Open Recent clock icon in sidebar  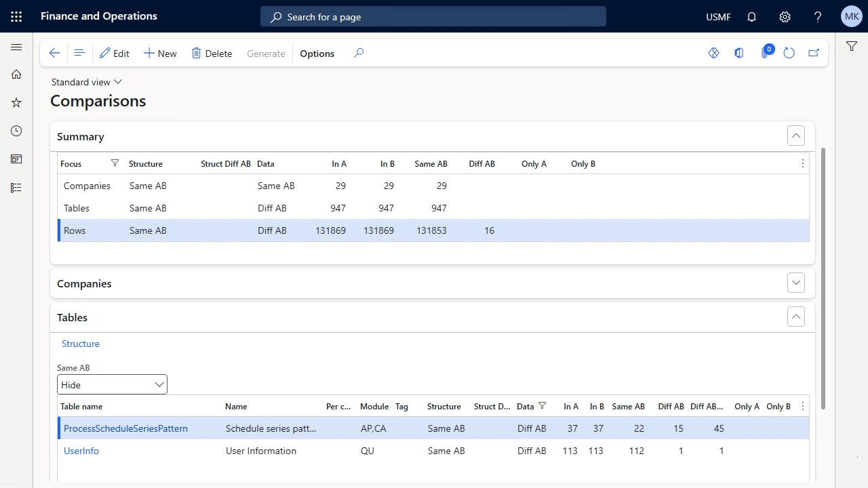(16, 131)
